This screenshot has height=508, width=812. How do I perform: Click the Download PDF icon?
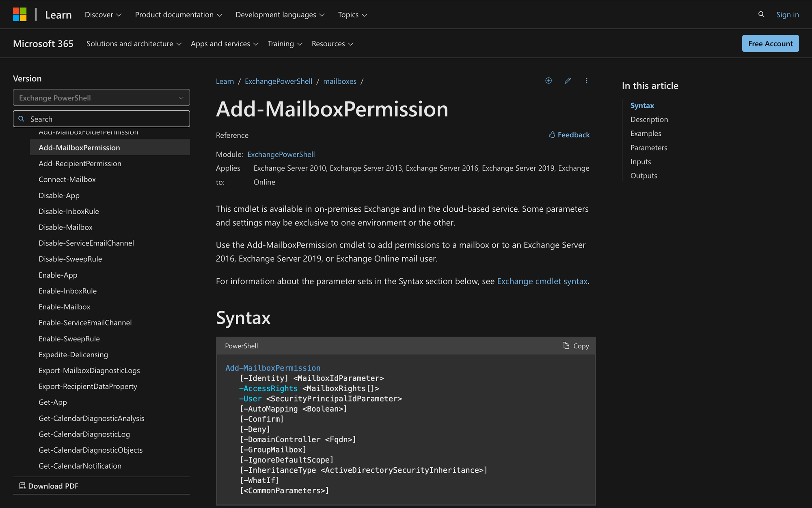pyautogui.click(x=22, y=485)
